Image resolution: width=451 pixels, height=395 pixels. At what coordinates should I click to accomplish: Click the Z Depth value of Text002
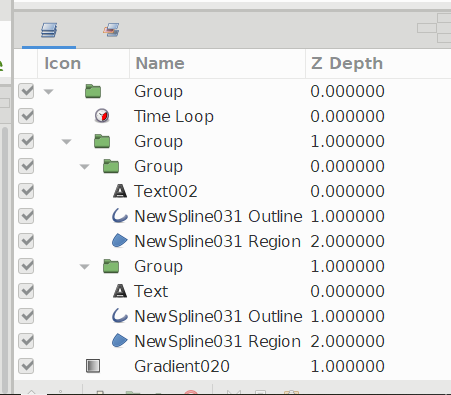click(x=347, y=191)
